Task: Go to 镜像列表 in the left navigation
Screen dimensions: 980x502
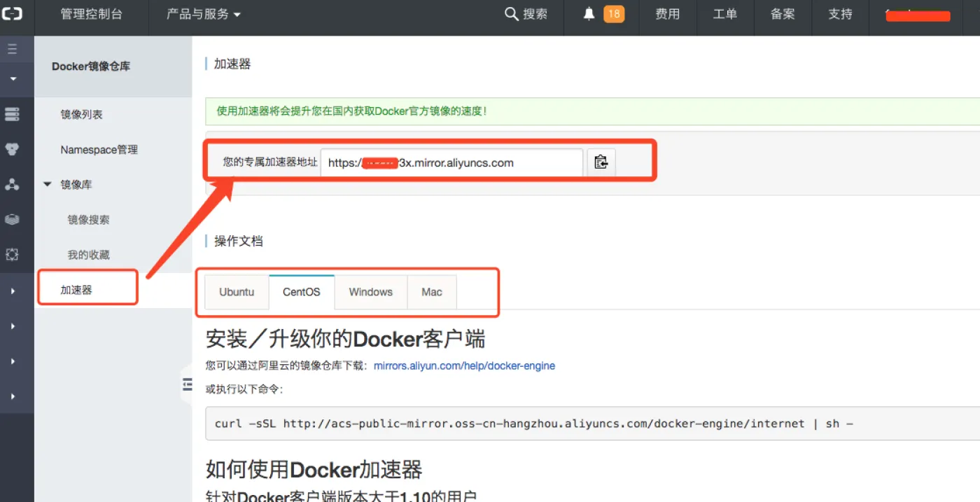Action: (x=82, y=114)
